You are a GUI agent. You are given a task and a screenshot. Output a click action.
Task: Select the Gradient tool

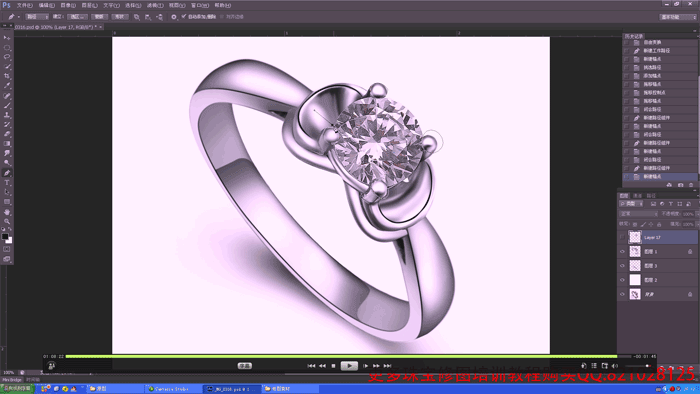click(x=7, y=144)
